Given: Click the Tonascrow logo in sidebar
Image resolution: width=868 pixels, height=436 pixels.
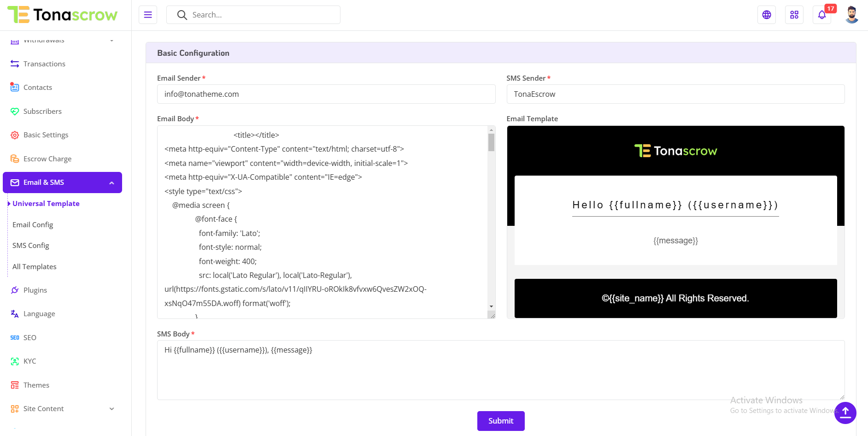Looking at the screenshot, I should coord(63,15).
